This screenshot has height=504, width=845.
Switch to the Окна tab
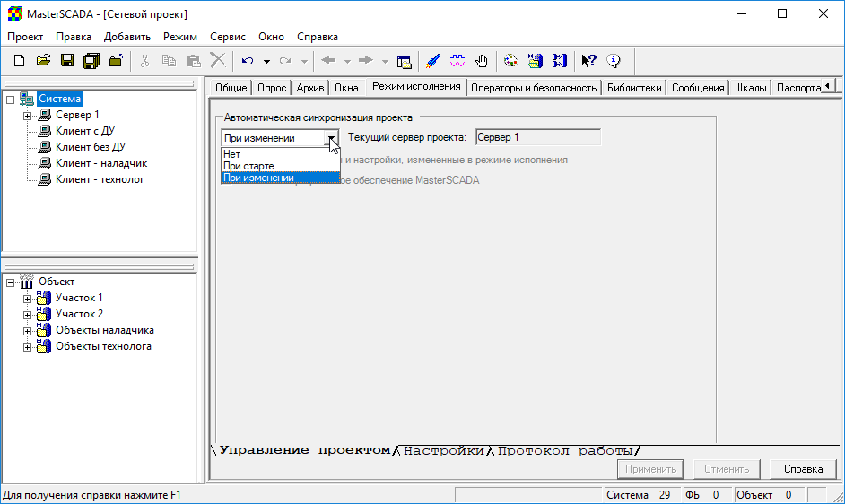(x=346, y=88)
